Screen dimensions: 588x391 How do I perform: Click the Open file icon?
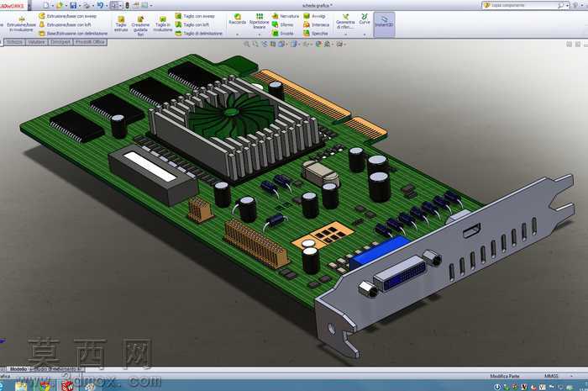(60, 5)
